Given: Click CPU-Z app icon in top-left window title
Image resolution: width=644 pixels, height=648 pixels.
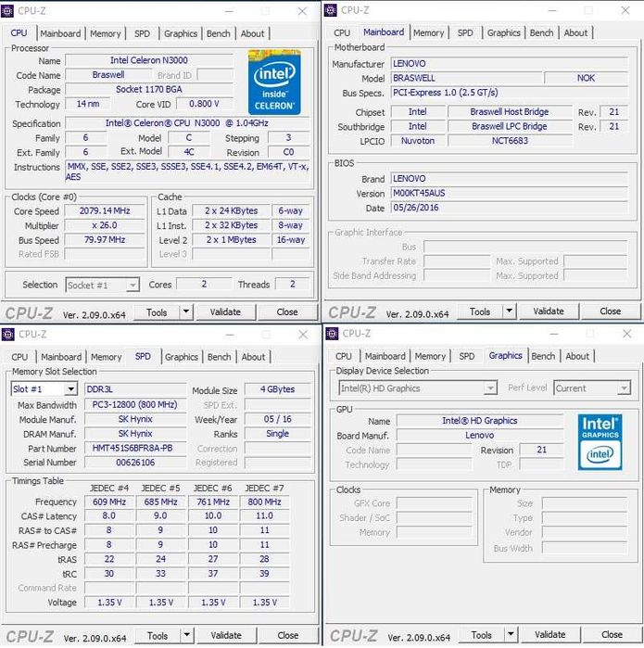Looking at the screenshot, I should tap(7, 11).
